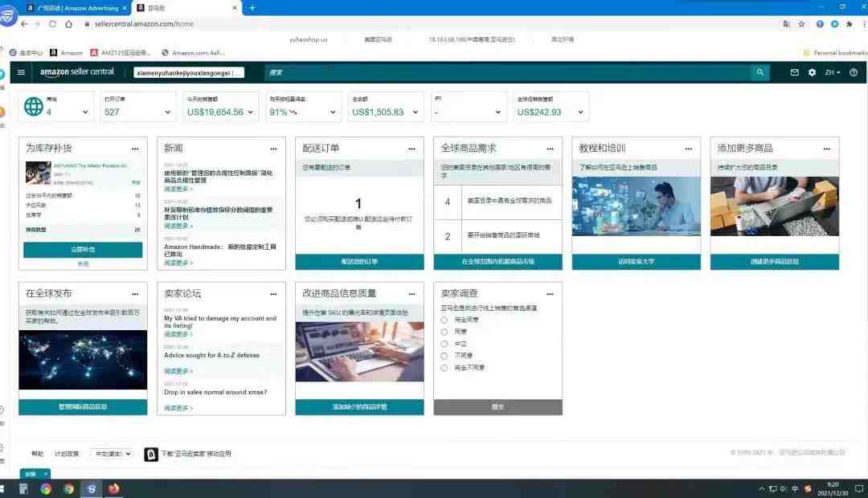Click the button under 教程和培训 card
This screenshot has height=498, width=868.
[636, 262]
